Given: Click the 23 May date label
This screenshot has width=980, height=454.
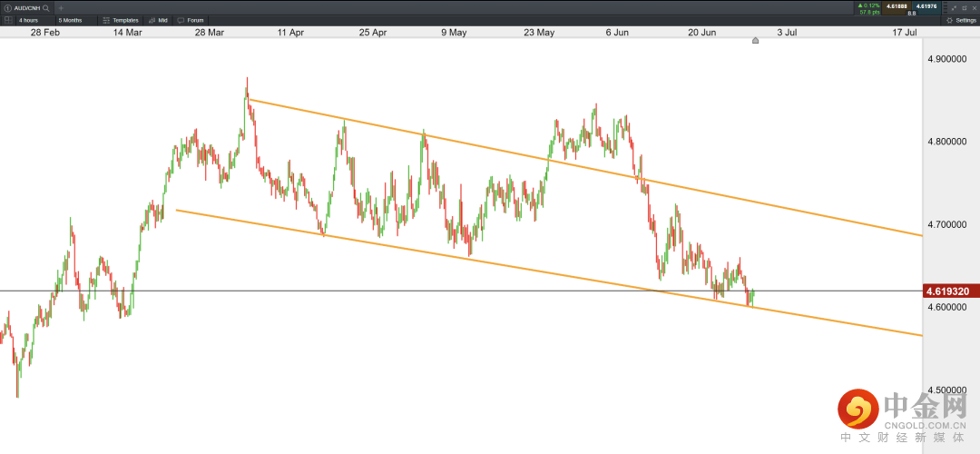Looking at the screenshot, I should (539, 32).
